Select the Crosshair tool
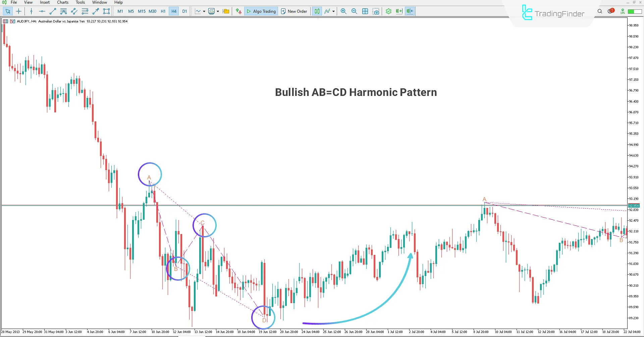 [x=18, y=11]
